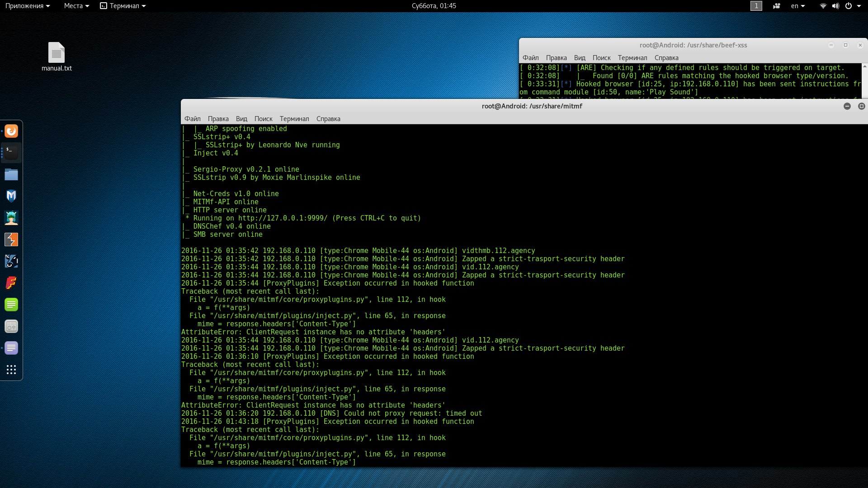The height and width of the screenshot is (488, 868).
Task: Click the Terminal icon in the dock
Action: 11,153
